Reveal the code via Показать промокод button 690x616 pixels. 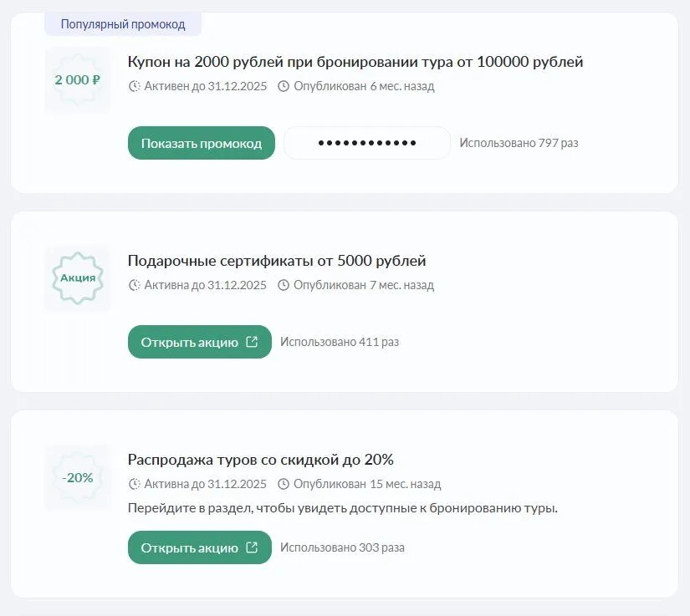[201, 142]
